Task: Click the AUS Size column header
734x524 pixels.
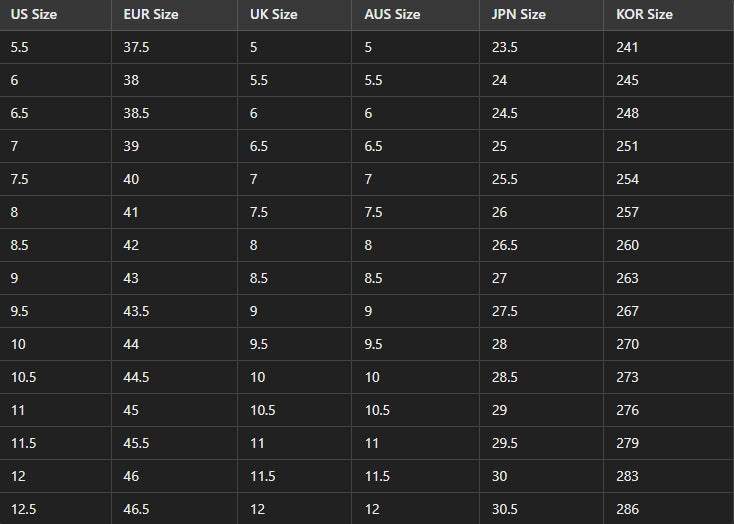Action: tap(392, 15)
